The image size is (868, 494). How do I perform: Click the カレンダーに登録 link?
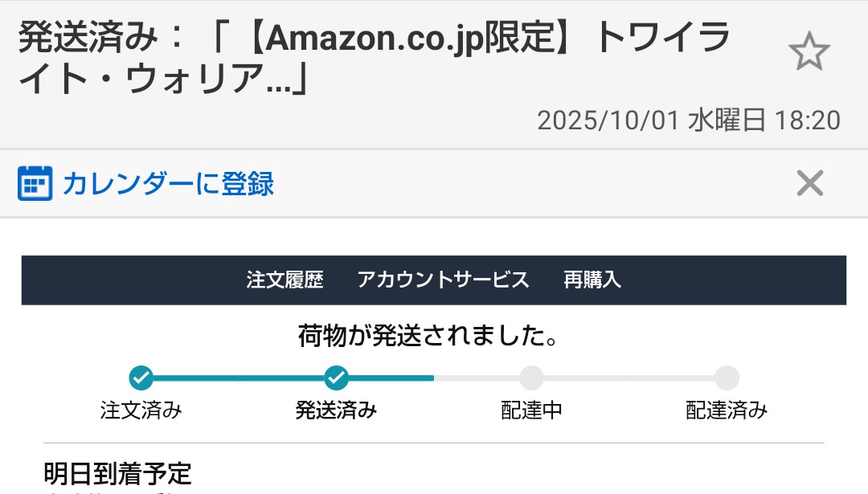click(x=169, y=183)
